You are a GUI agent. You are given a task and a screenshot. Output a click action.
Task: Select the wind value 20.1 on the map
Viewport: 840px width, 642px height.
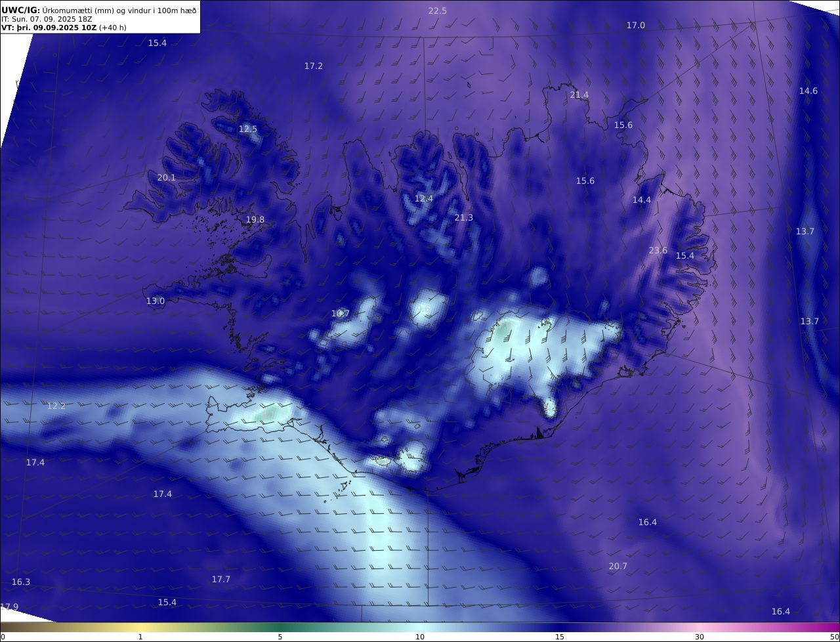point(166,177)
